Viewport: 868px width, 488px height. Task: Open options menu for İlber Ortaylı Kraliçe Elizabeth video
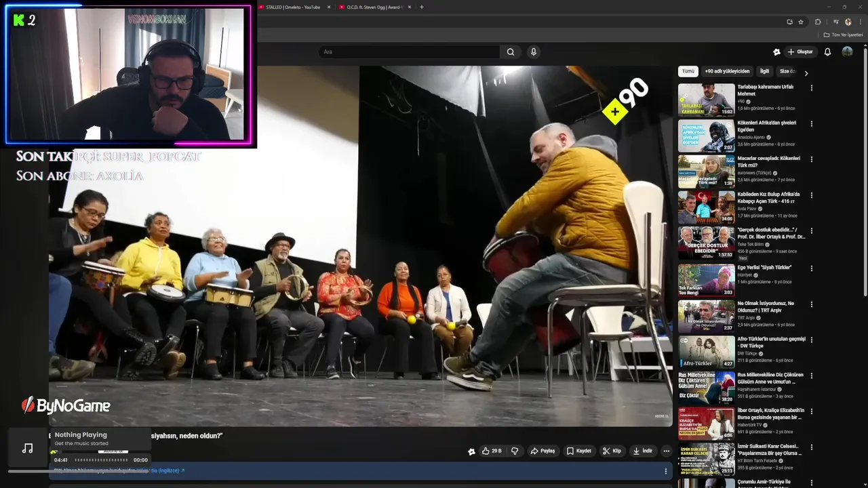pyautogui.click(x=811, y=411)
